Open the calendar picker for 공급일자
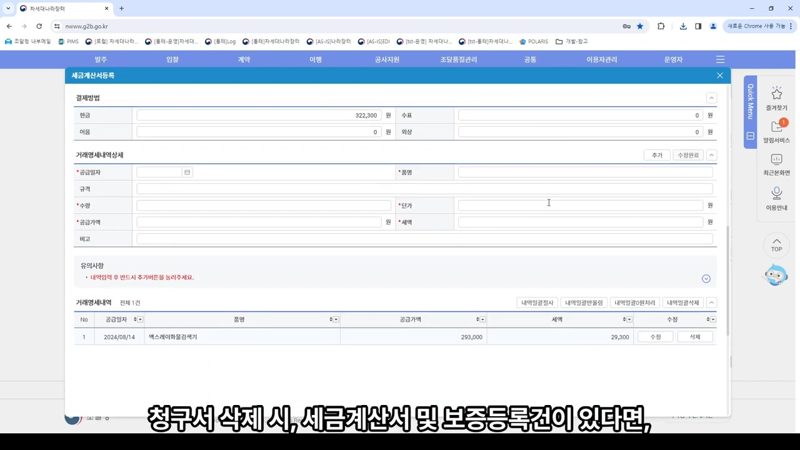The image size is (800, 450). pos(187,172)
